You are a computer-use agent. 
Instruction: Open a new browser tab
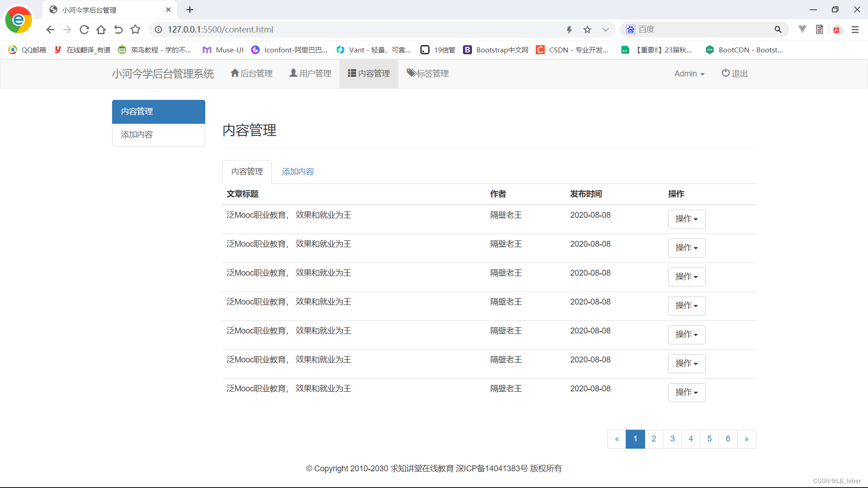[x=190, y=9]
